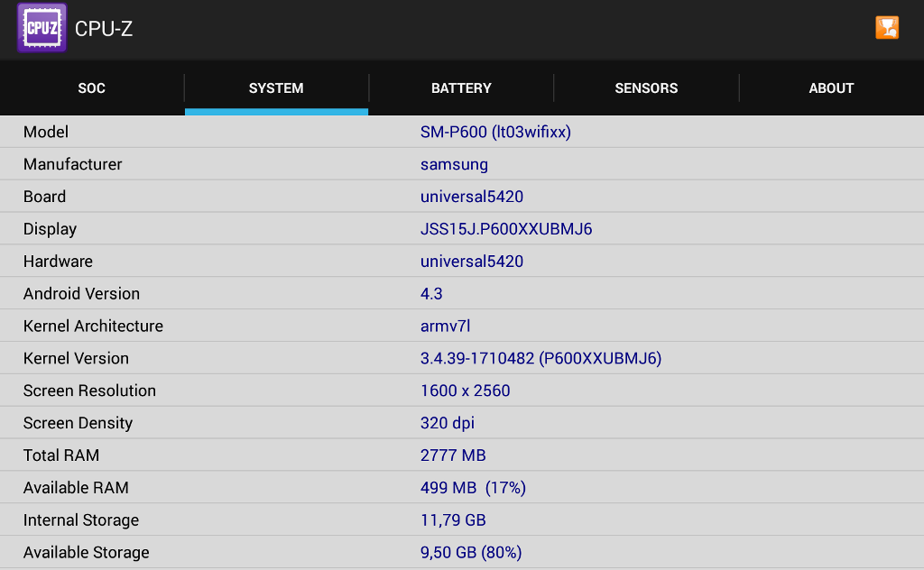The image size is (924, 570).
Task: Select the Kernel Version label
Action: pyautogui.click(x=76, y=359)
